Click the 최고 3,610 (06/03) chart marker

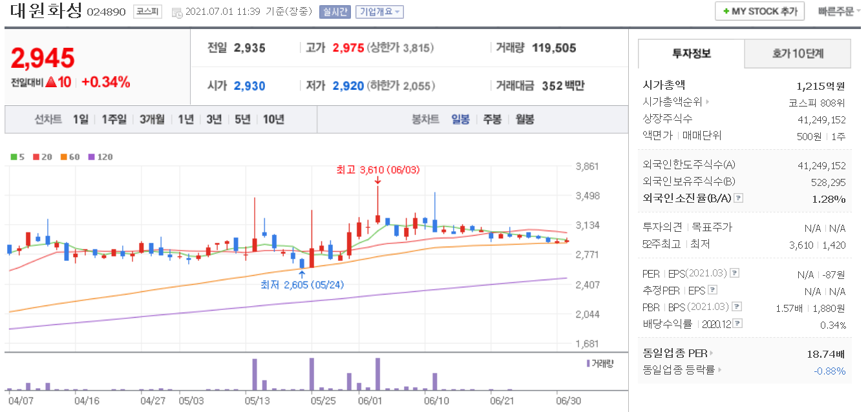coord(378,170)
